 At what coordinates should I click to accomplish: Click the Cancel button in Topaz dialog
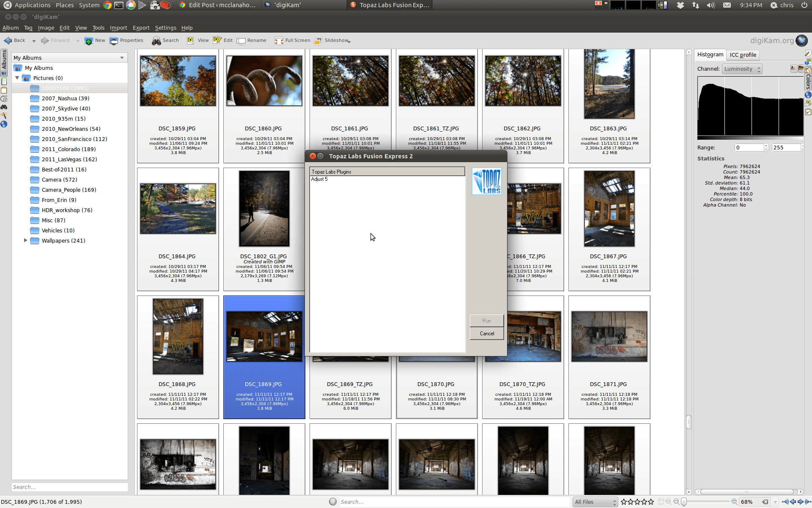tap(487, 334)
